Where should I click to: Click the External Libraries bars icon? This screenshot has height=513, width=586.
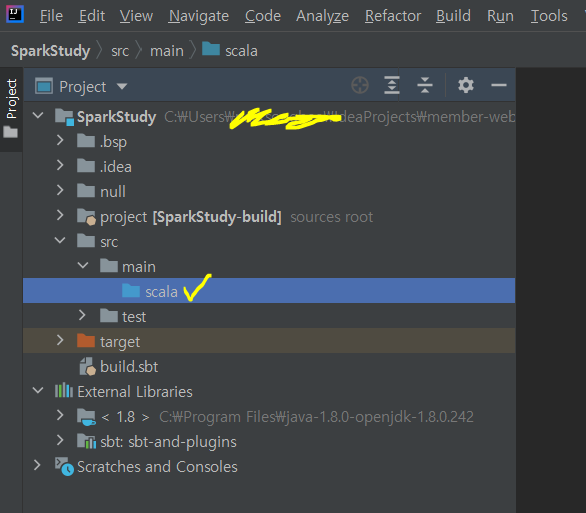pos(64,391)
